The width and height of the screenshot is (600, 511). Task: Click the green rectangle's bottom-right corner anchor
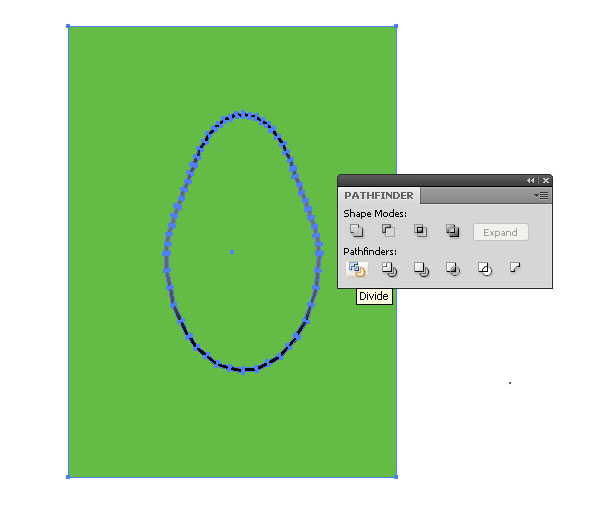pos(396,477)
